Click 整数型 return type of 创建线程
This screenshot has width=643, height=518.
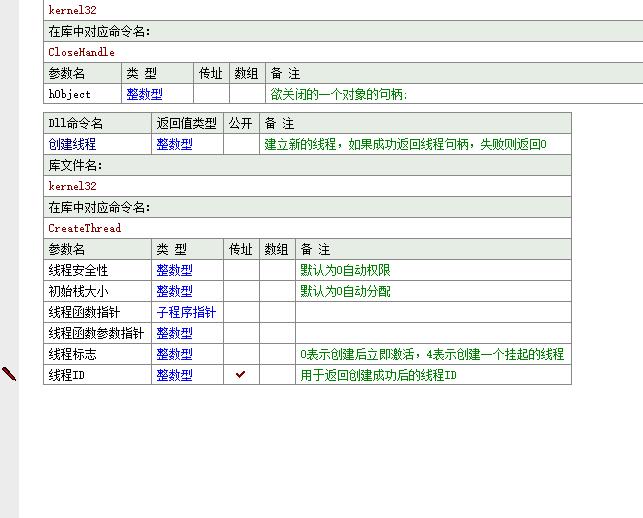pos(174,144)
